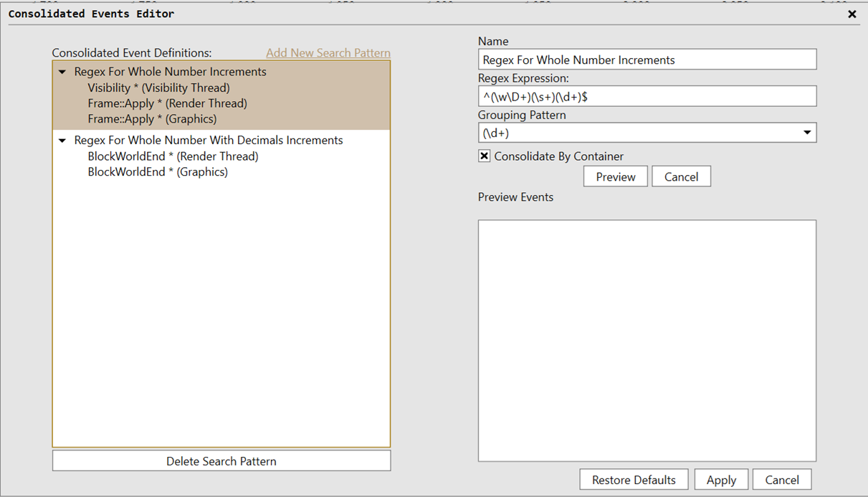Close the Consolidated Events Editor dialog
Viewport: 868px width, 497px height.
[852, 14]
